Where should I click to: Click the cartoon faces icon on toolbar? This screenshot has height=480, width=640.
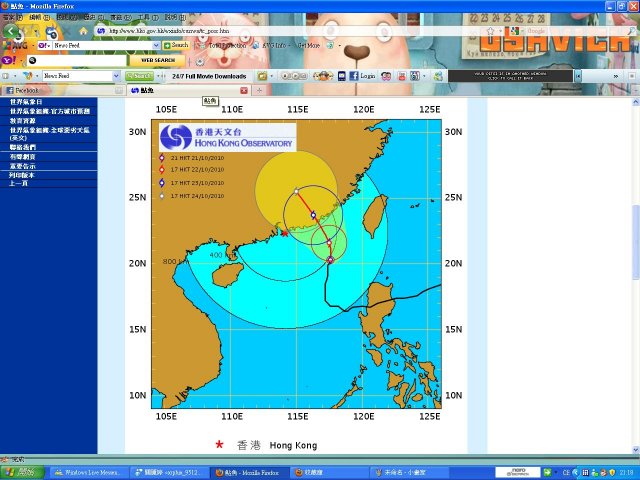tap(323, 76)
